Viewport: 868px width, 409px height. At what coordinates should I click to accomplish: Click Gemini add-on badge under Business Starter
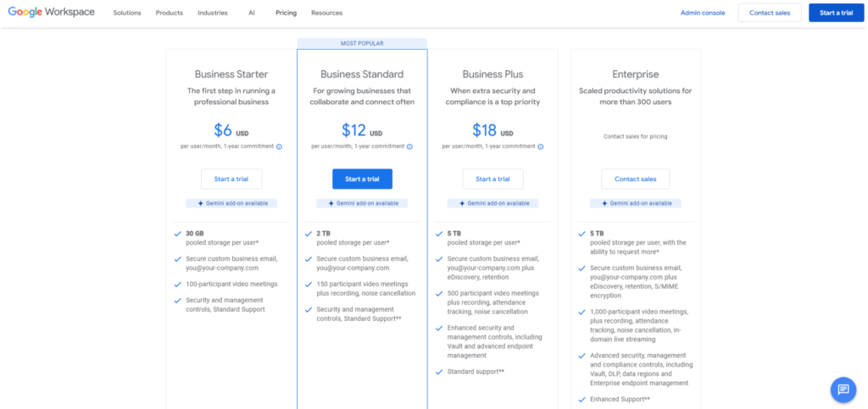coord(231,203)
